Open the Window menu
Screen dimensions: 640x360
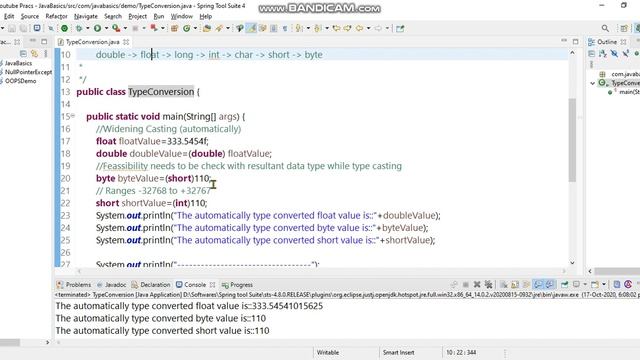coord(182,16)
